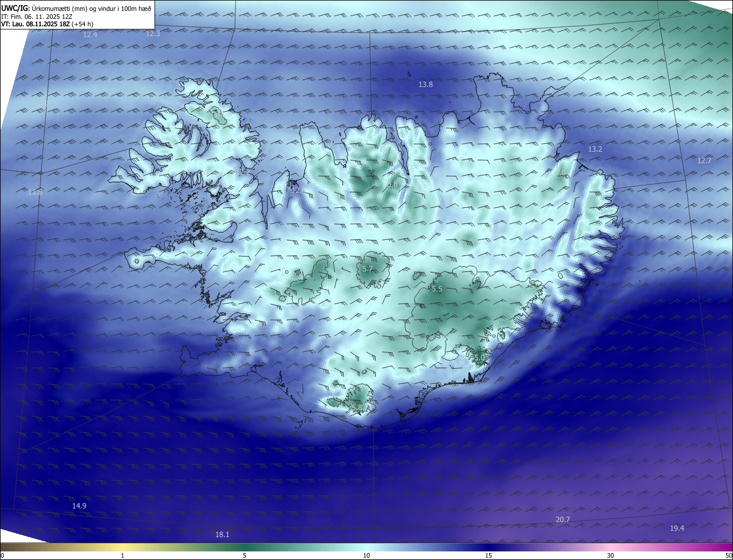The height and width of the screenshot is (560, 733).
Task: Click the colorbar tick label 50
Action: point(728,555)
